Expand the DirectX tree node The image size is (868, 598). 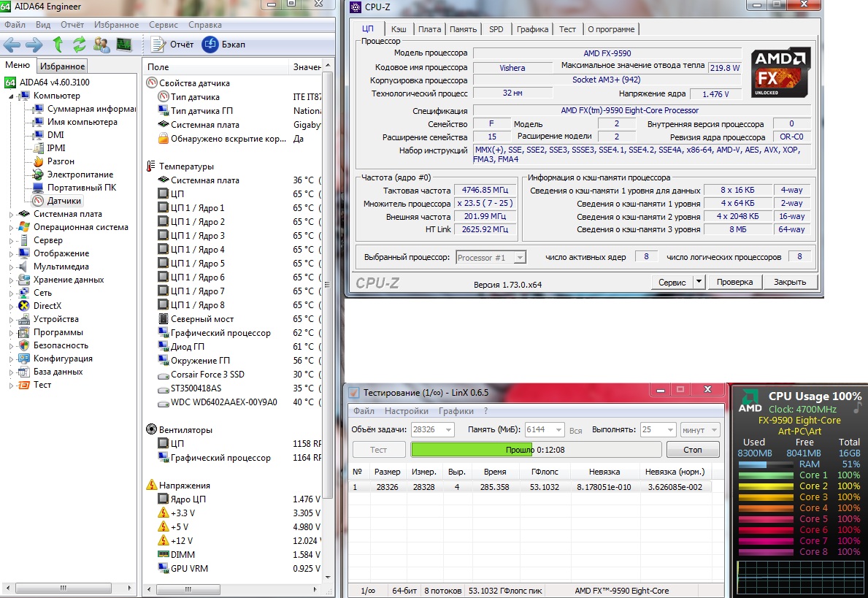[11, 306]
